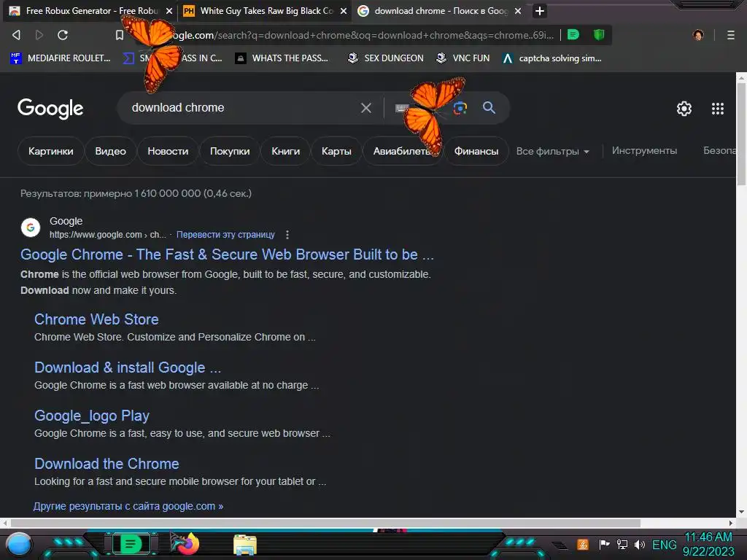Open Инструменты search tools
The height and width of the screenshot is (560, 747).
[644, 150]
